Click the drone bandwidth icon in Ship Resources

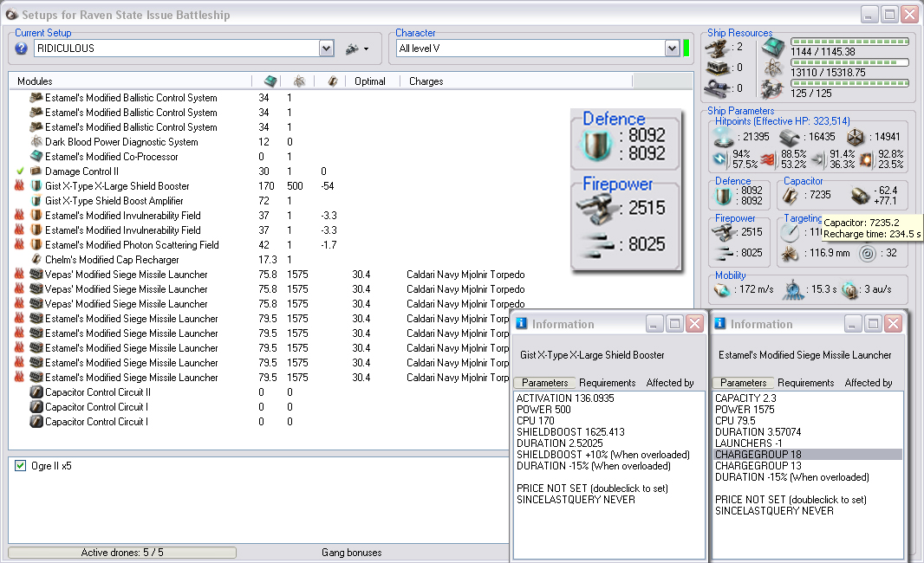click(x=771, y=88)
